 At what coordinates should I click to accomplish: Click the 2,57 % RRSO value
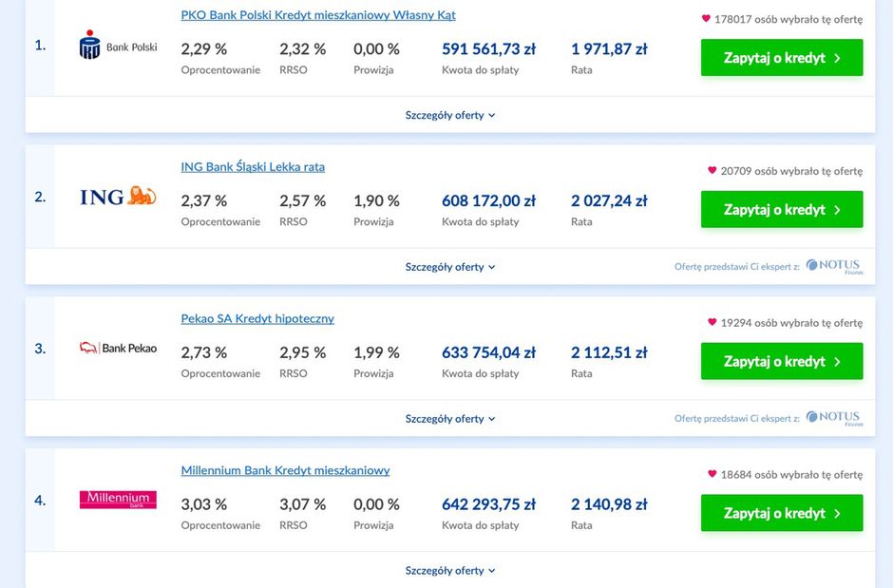(x=302, y=201)
